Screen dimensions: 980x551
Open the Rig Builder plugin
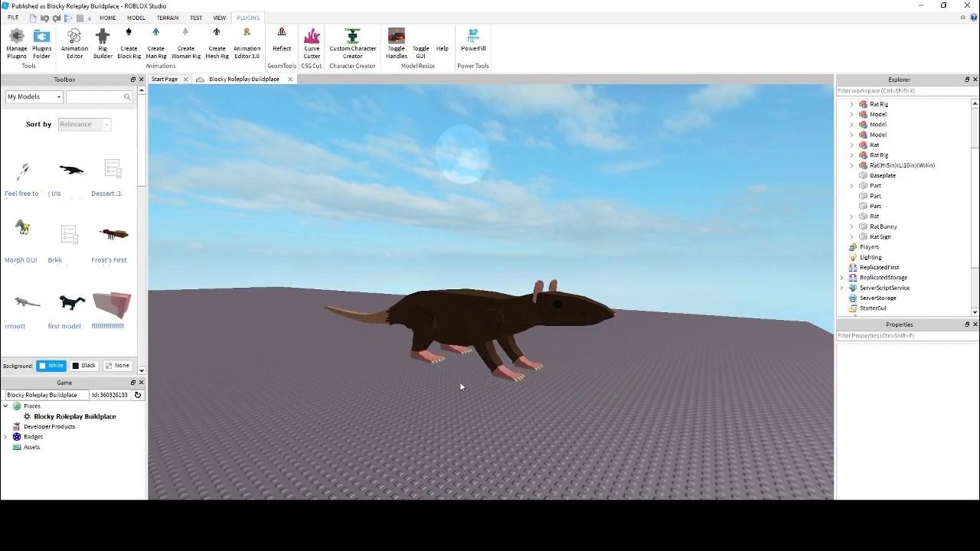[103, 44]
